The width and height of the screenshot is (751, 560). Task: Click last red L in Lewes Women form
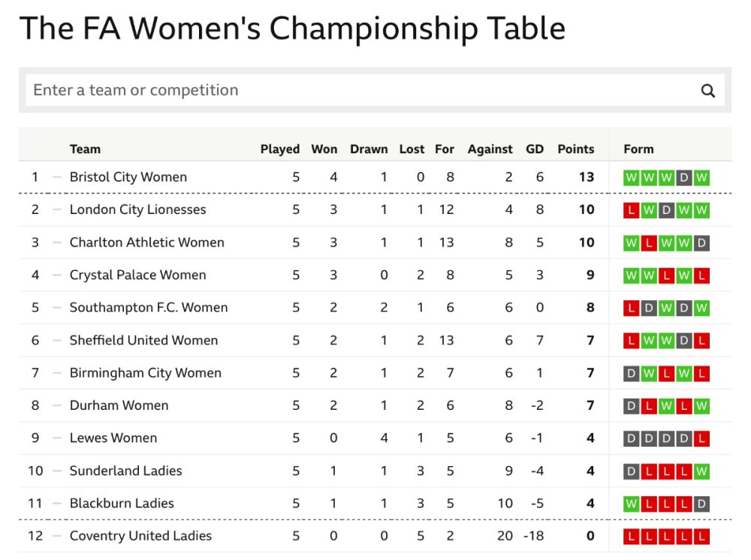point(701,438)
